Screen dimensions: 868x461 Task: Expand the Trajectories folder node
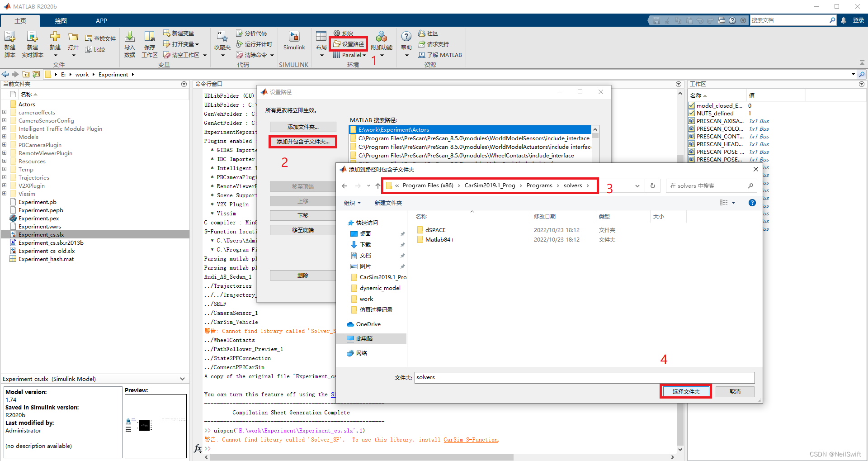click(5, 177)
